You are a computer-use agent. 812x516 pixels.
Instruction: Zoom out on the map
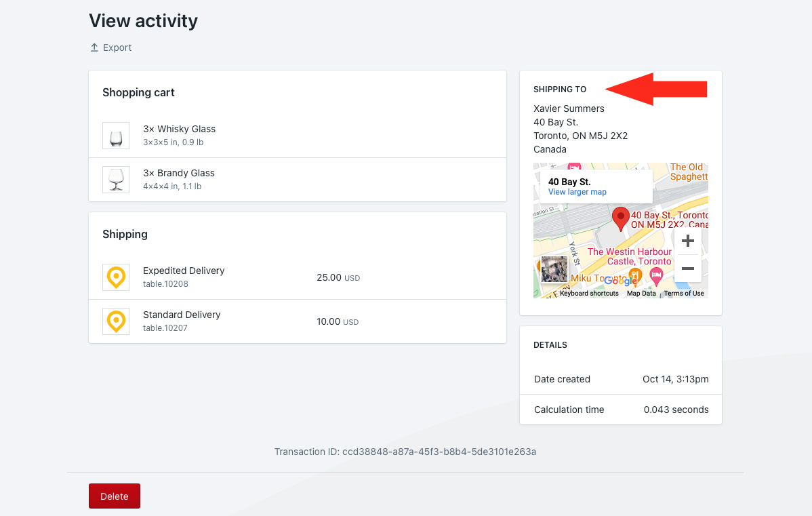coord(687,269)
